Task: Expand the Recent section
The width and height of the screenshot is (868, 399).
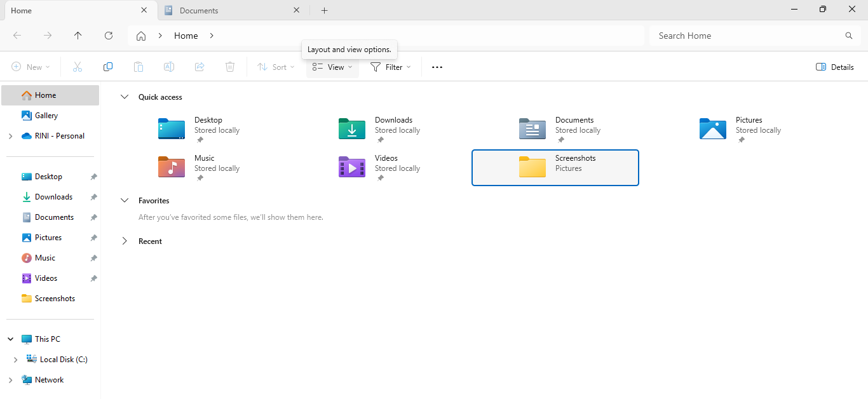Action: [125, 241]
